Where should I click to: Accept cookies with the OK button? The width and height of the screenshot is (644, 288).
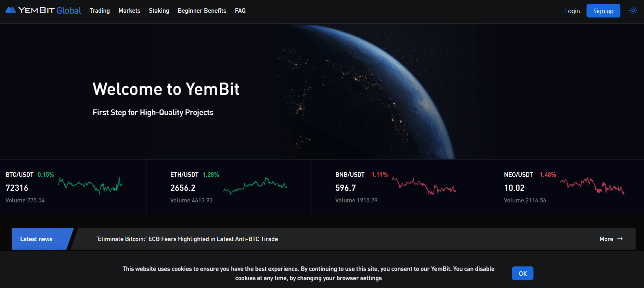523,273
